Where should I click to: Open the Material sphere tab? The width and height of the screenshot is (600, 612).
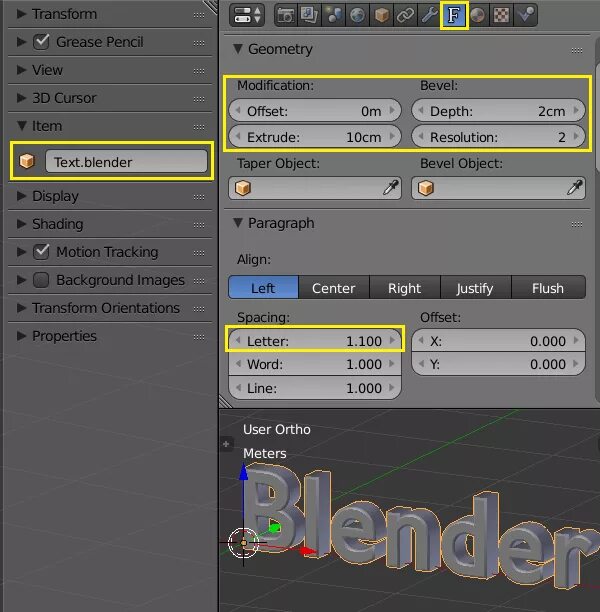coord(478,16)
